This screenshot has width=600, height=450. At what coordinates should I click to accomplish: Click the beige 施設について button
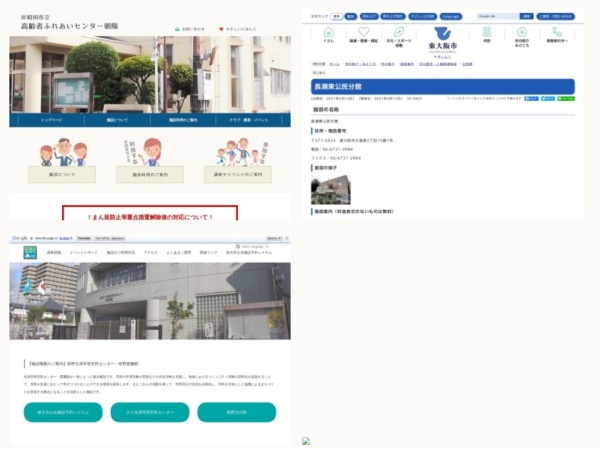[62, 174]
